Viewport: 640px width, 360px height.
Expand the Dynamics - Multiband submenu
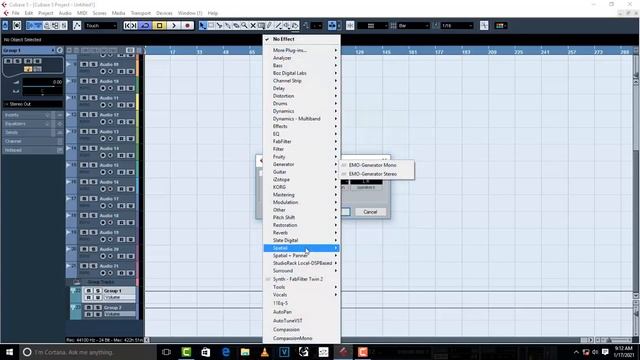tap(302, 119)
